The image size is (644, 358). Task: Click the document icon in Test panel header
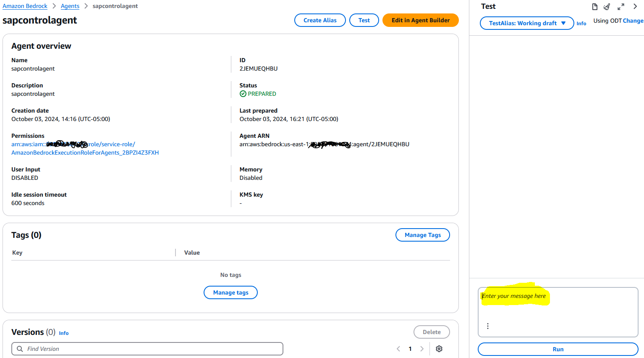tap(594, 7)
